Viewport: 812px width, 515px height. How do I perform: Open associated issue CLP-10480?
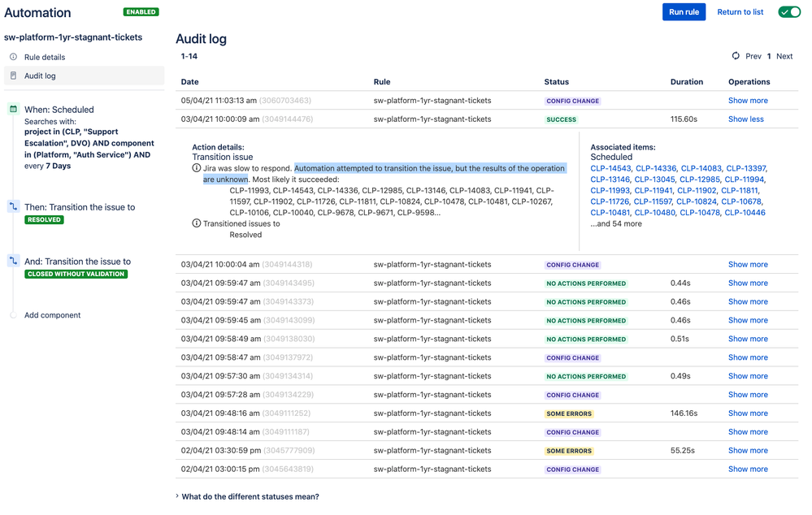[654, 213]
